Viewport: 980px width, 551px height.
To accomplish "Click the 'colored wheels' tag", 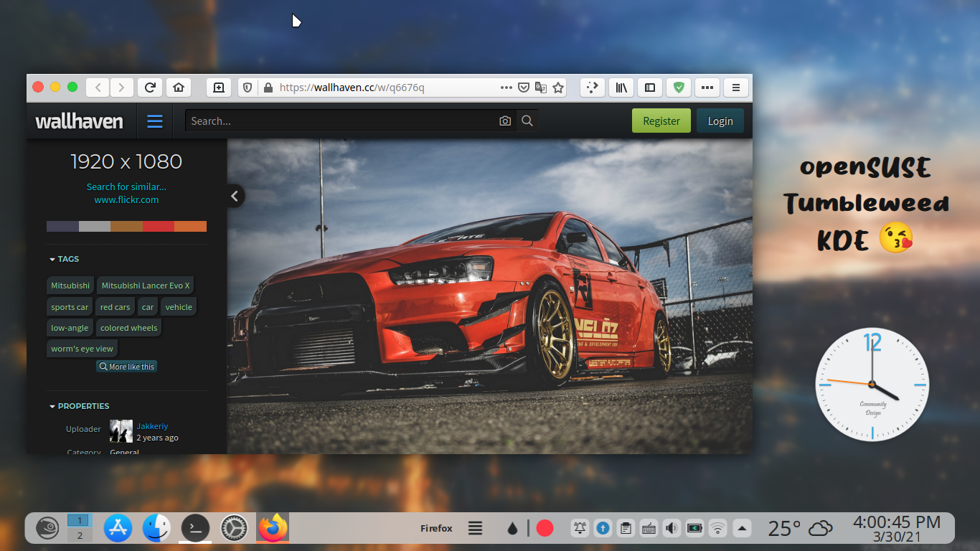I will [129, 328].
